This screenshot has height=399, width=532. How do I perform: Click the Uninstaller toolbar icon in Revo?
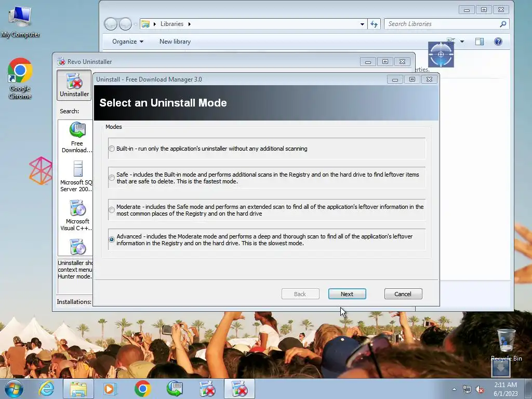[74, 85]
